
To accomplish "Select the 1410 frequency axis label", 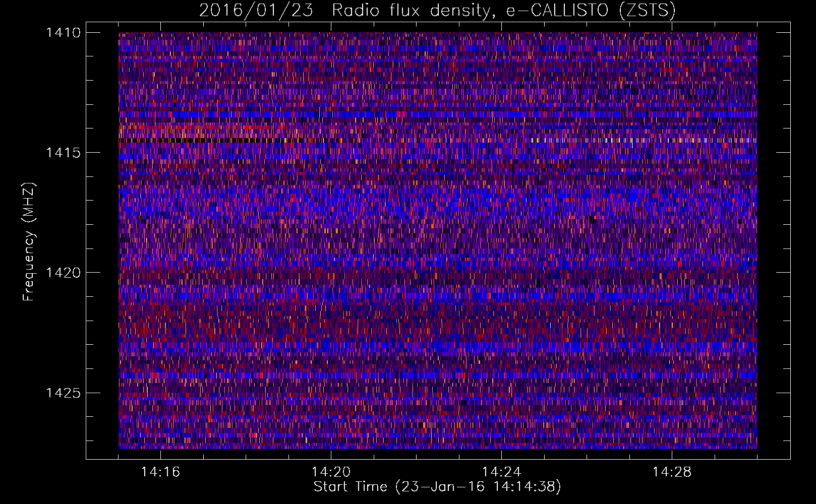I will (63, 33).
